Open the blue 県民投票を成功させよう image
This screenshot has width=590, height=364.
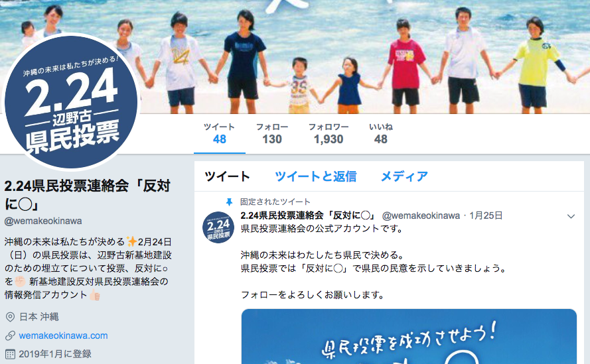409,336
